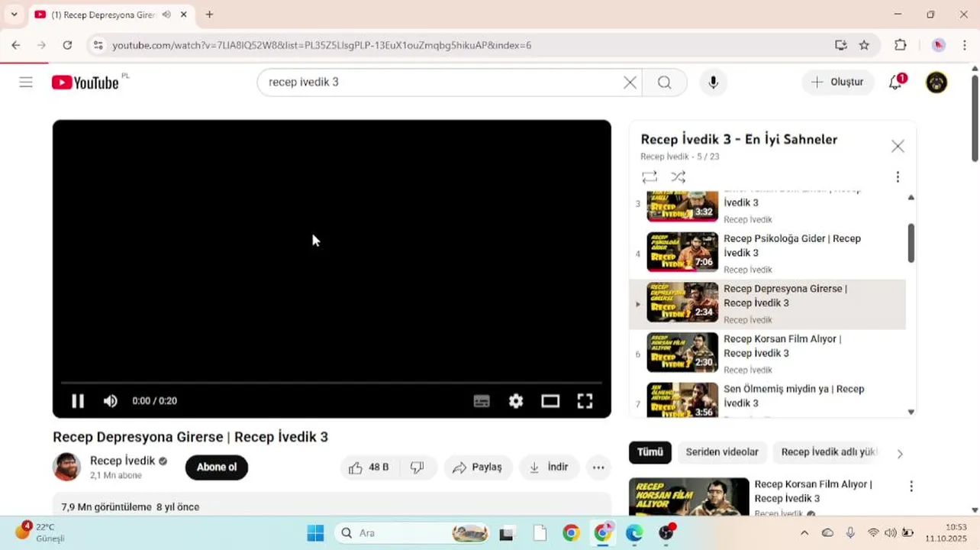Open Microsoft Edge from the taskbar

pos(634,533)
